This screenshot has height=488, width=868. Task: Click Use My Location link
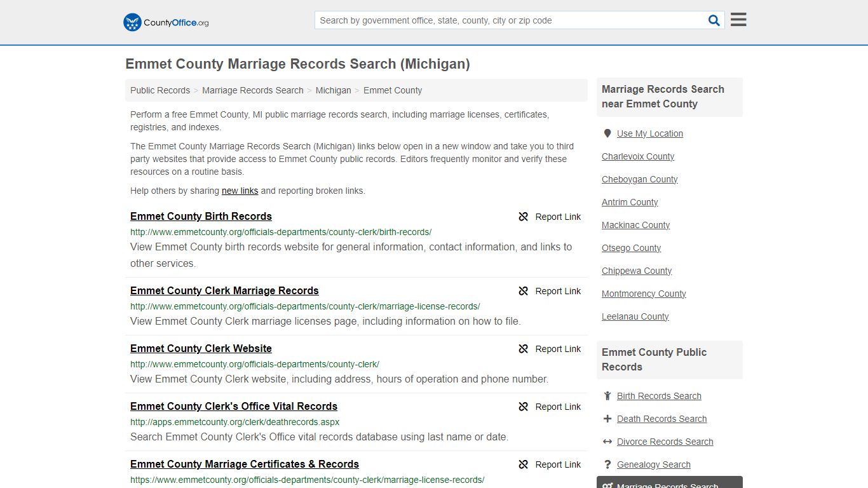[x=650, y=133]
